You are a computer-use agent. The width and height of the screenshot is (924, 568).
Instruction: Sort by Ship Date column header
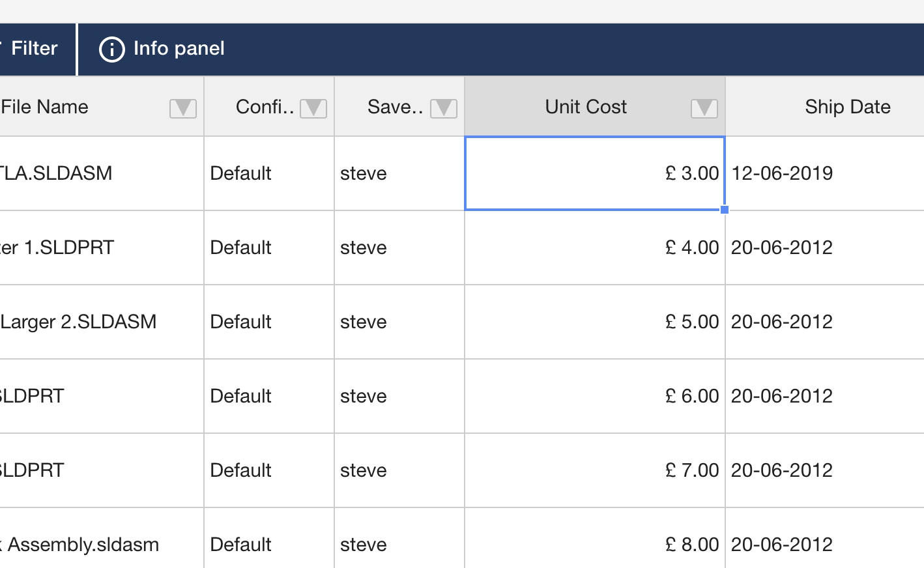point(847,107)
